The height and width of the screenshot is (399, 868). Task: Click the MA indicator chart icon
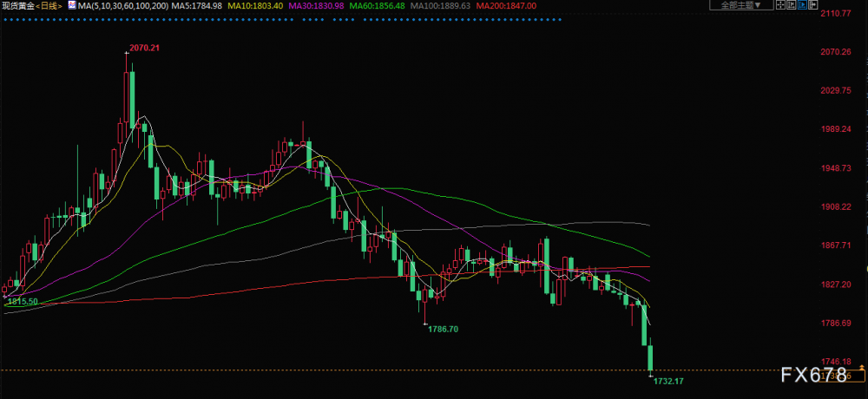pos(72,5)
